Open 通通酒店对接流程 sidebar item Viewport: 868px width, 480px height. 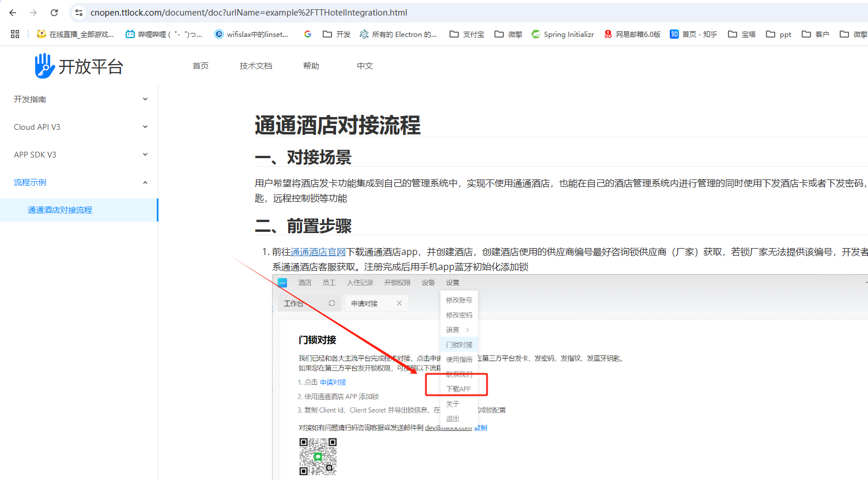pos(79,210)
